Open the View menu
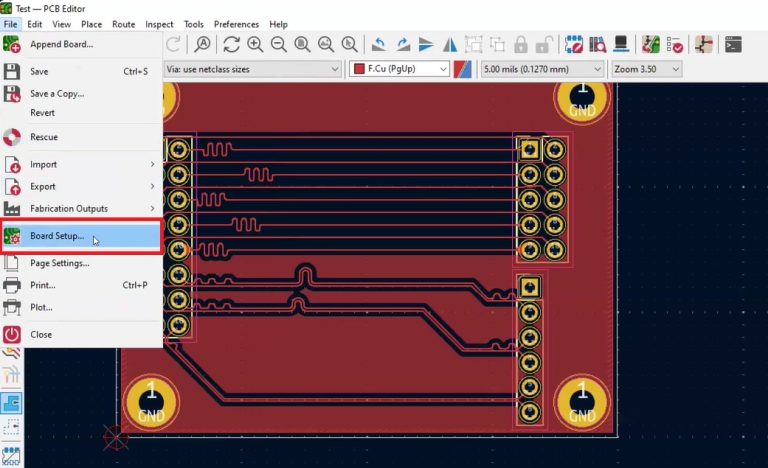 click(62, 24)
